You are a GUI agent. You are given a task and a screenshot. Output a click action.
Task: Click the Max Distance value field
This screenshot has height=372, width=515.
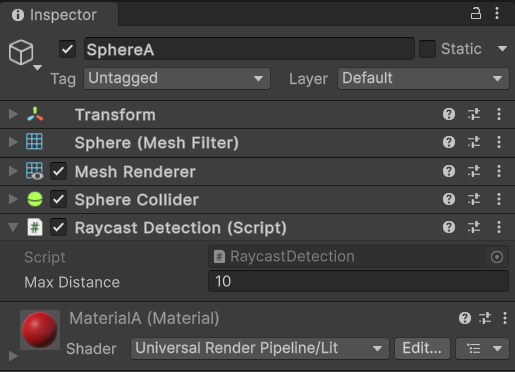(358, 281)
